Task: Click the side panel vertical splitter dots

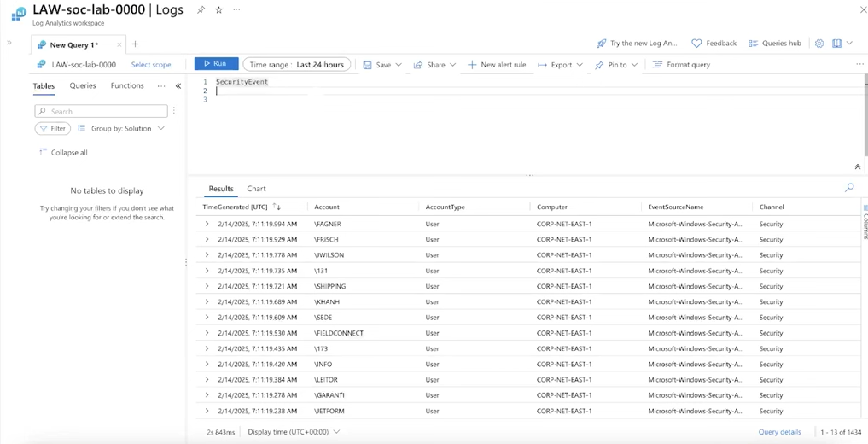Action: click(185, 262)
